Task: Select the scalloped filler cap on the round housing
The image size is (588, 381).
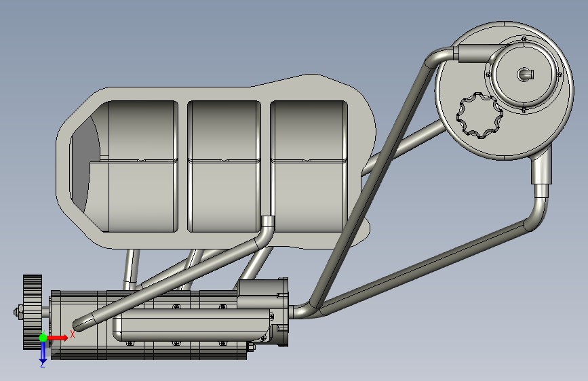Action: pyautogui.click(x=479, y=115)
